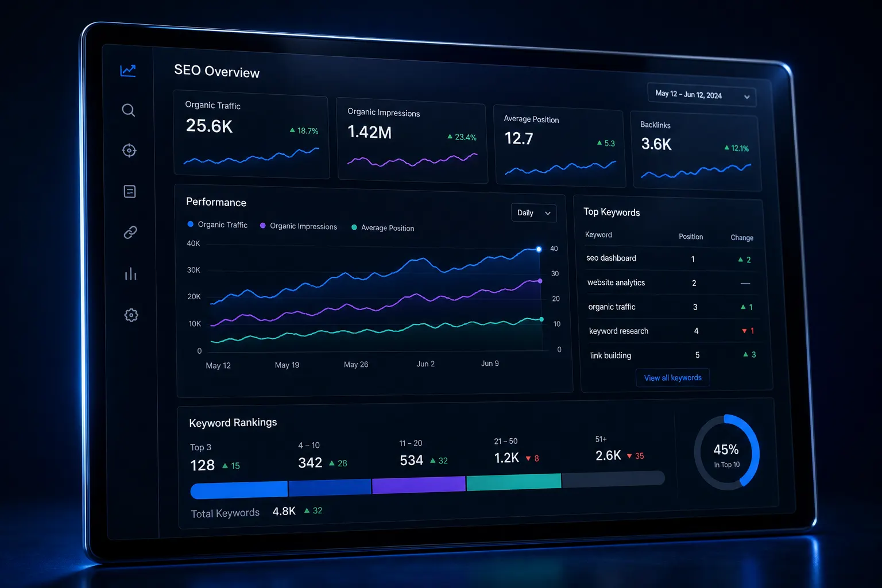Click the date range chevron arrow
Screen dimensions: 882x588
[746, 97]
